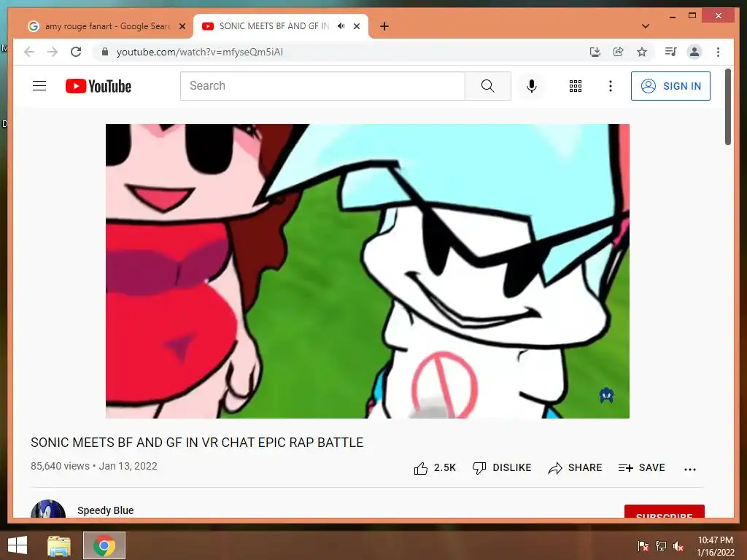Close the YouTube video tab
This screenshot has height=560, width=747.
pos(356,27)
